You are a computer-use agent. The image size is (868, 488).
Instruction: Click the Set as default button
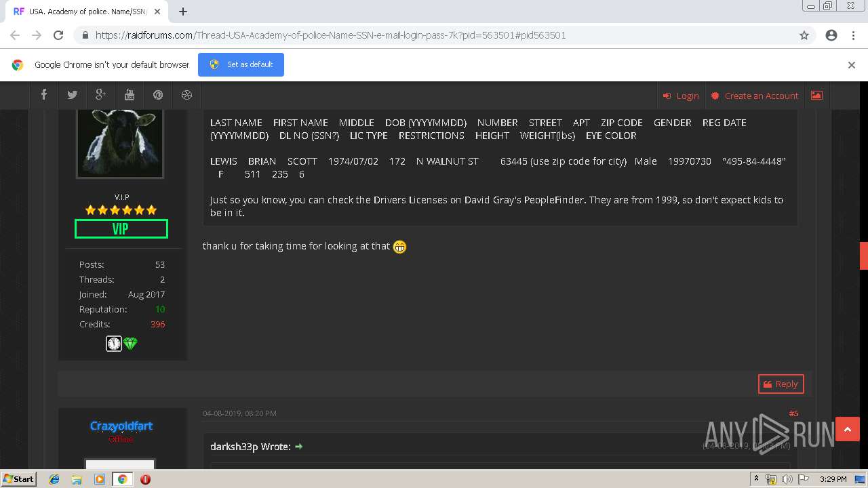click(x=241, y=64)
